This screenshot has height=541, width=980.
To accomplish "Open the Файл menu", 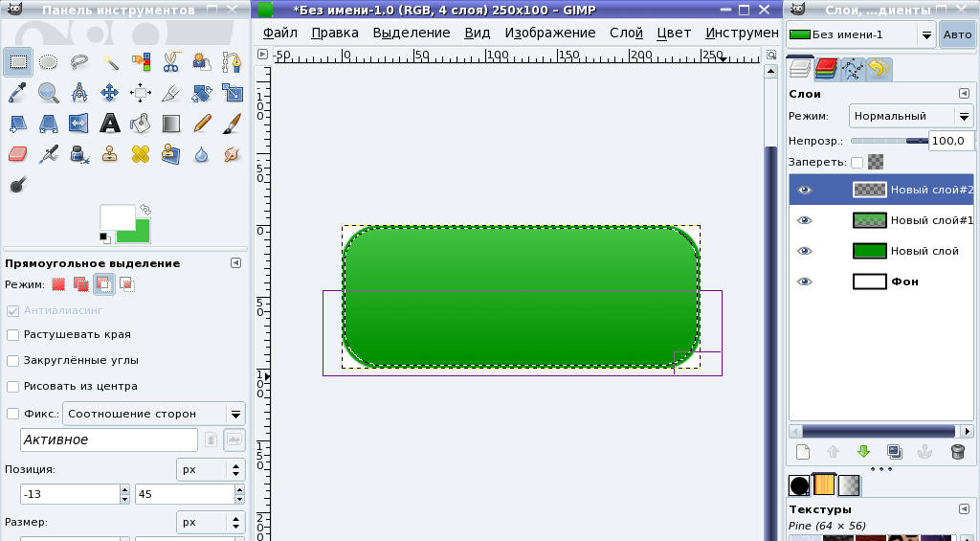I will tap(280, 33).
